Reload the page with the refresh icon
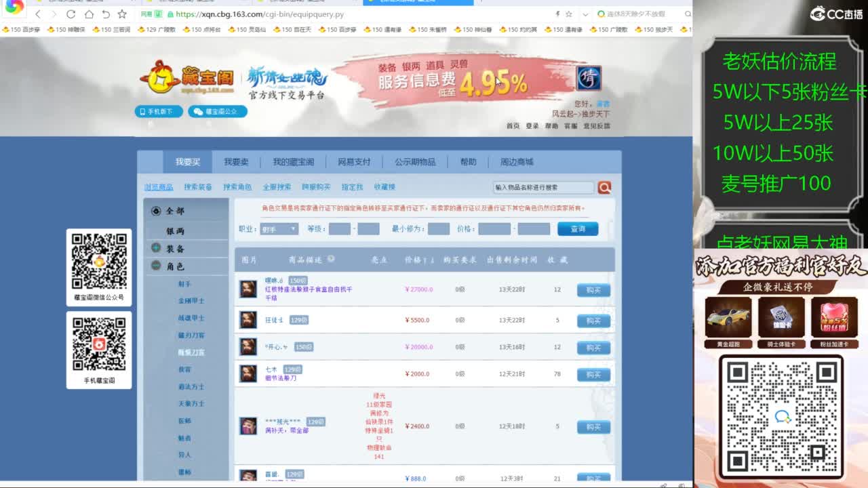868x488 pixels. 71,14
